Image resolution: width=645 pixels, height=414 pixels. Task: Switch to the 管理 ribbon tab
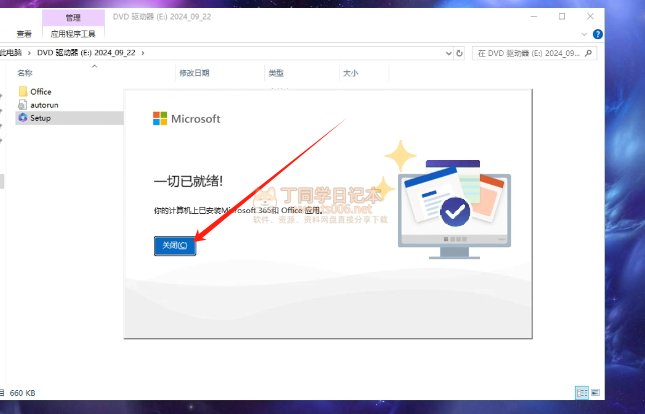73,18
